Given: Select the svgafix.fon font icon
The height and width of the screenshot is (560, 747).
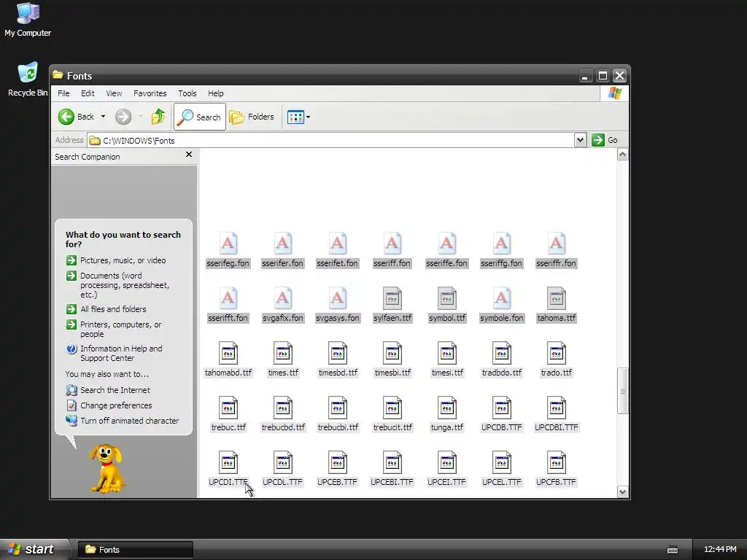Looking at the screenshot, I should click(x=282, y=298).
